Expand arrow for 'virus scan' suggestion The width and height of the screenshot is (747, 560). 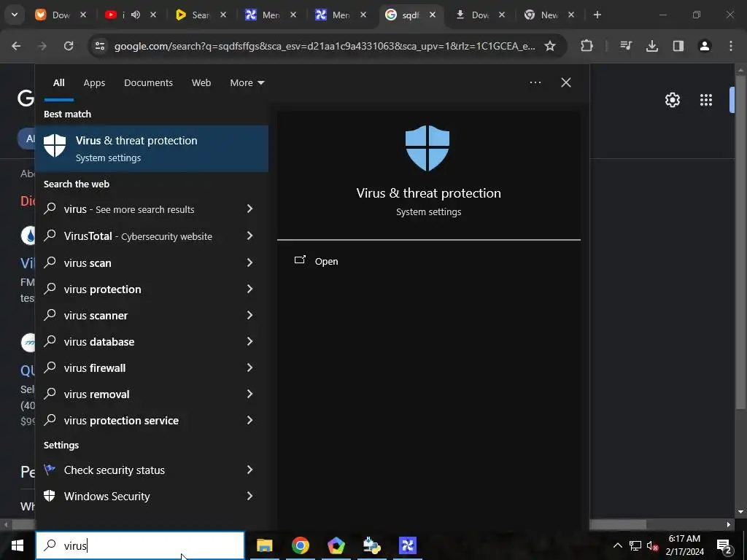click(x=249, y=262)
